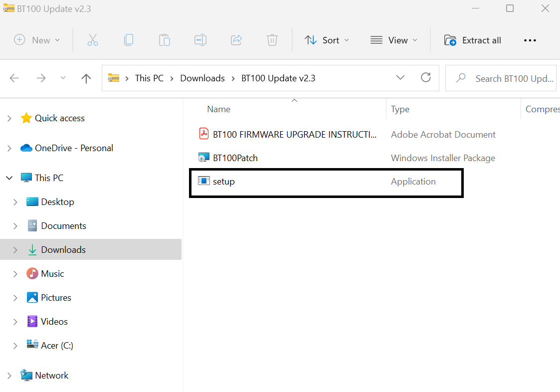
Task: Open the New dropdown menu
Action: (37, 40)
